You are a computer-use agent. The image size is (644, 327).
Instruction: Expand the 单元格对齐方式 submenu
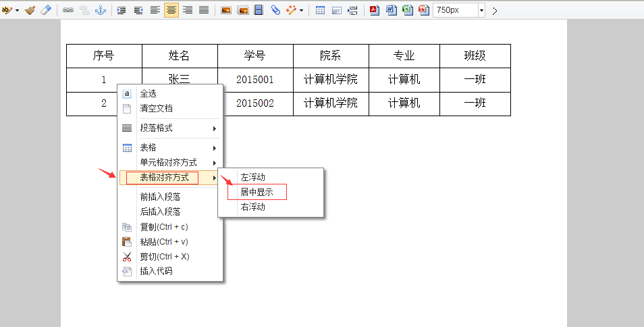click(x=169, y=163)
